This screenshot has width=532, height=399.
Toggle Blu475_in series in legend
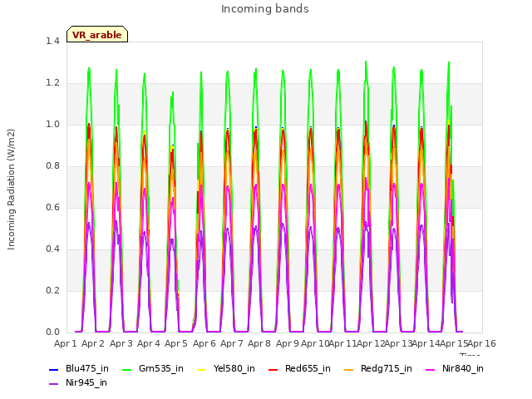(79, 368)
